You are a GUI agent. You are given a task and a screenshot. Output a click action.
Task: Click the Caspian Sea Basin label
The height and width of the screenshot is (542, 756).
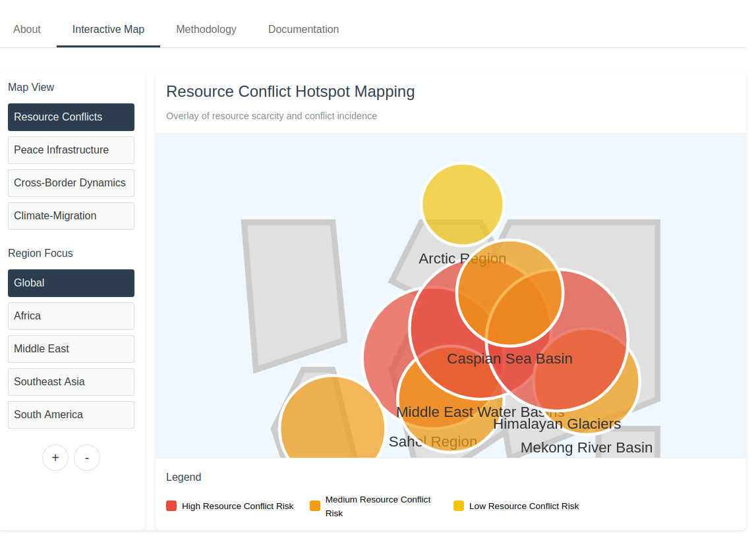click(x=509, y=358)
